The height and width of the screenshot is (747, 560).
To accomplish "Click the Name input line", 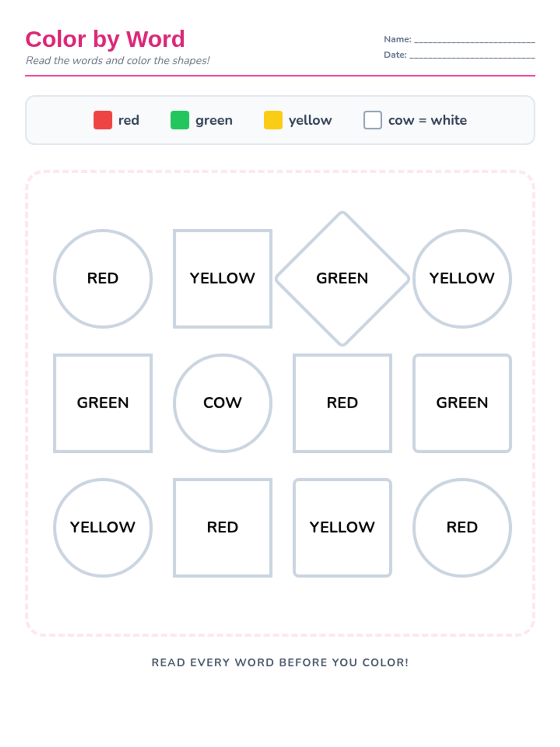I will tap(474, 40).
